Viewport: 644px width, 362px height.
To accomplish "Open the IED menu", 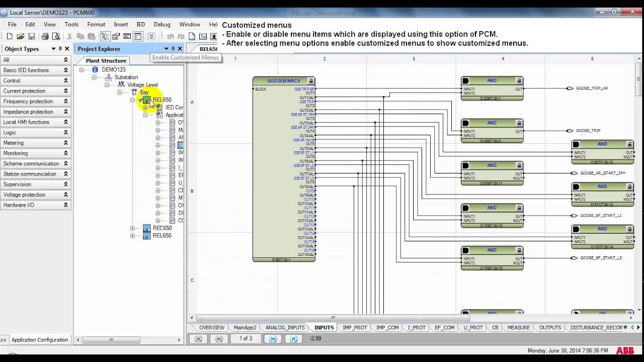I will pyautogui.click(x=141, y=24).
